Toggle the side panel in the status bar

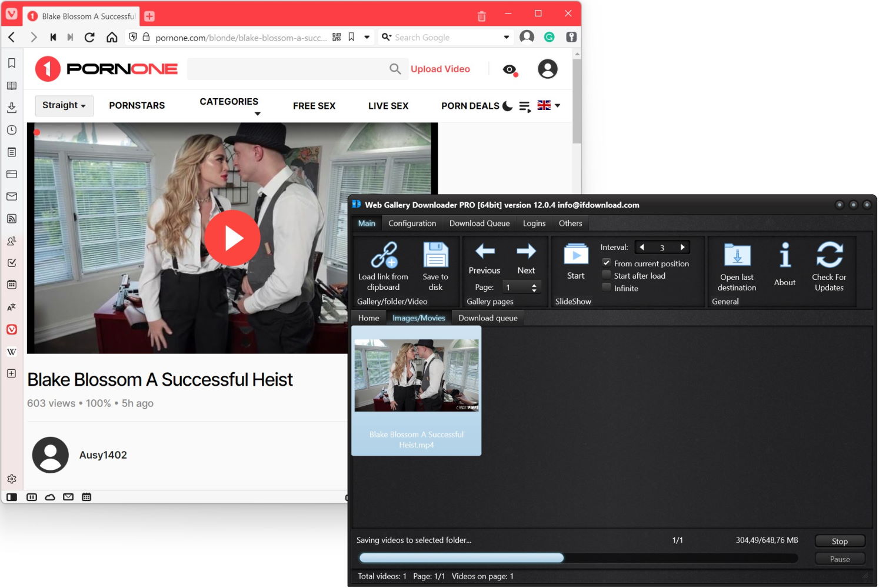pos(12,497)
